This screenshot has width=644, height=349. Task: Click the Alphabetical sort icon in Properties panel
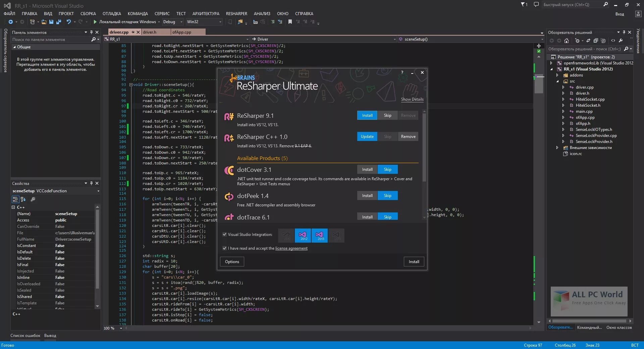click(x=23, y=199)
